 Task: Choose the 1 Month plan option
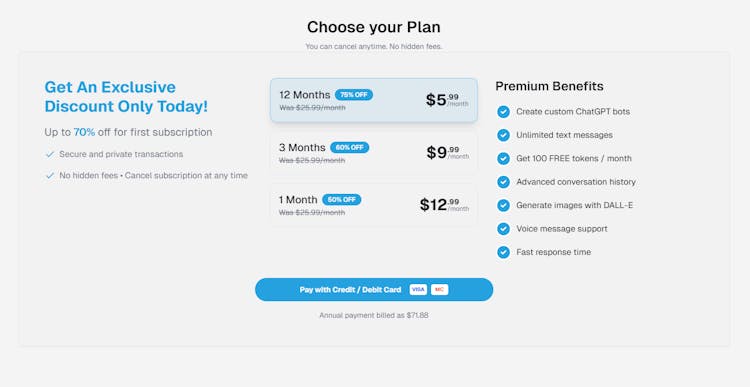pos(374,205)
